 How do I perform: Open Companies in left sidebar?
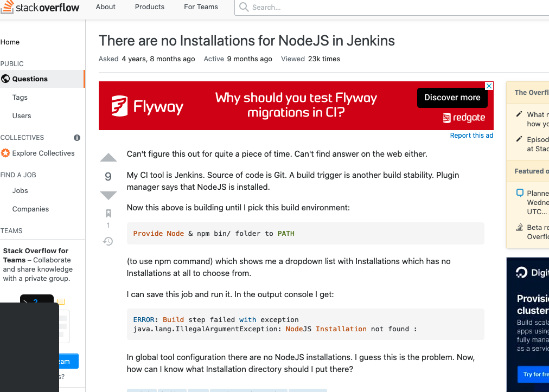tap(30, 209)
